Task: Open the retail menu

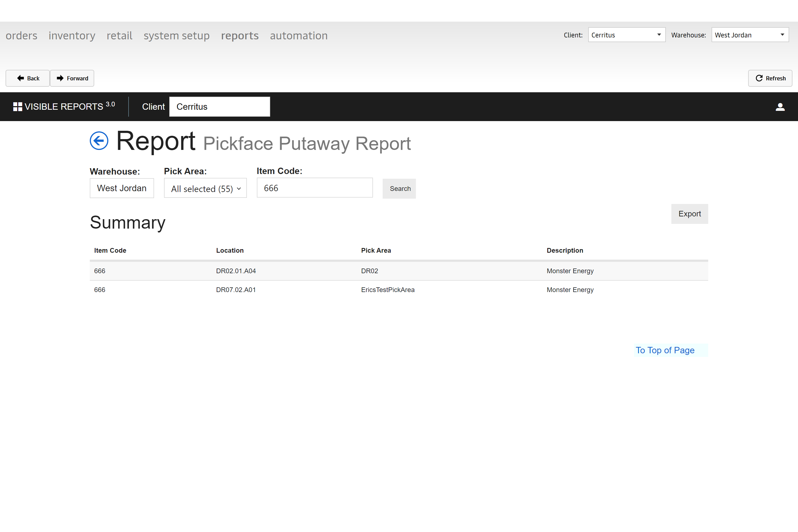Action: [119, 35]
